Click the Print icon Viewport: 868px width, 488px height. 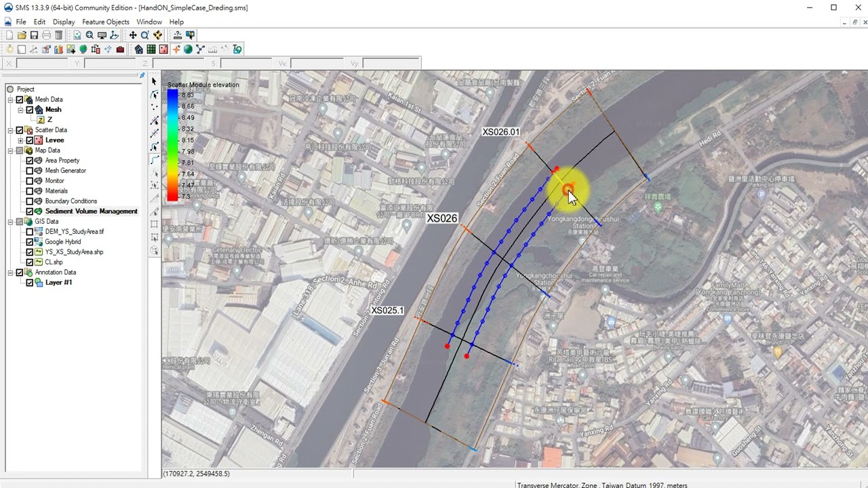click(46, 35)
